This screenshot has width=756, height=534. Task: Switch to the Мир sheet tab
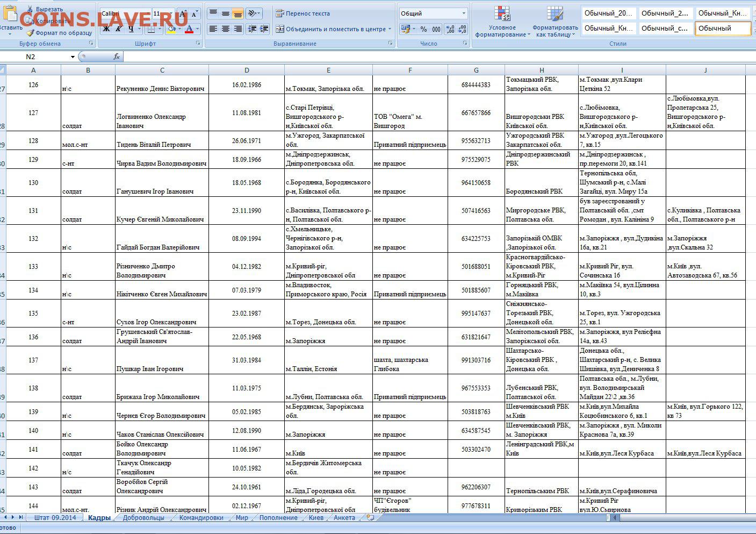coord(242,518)
